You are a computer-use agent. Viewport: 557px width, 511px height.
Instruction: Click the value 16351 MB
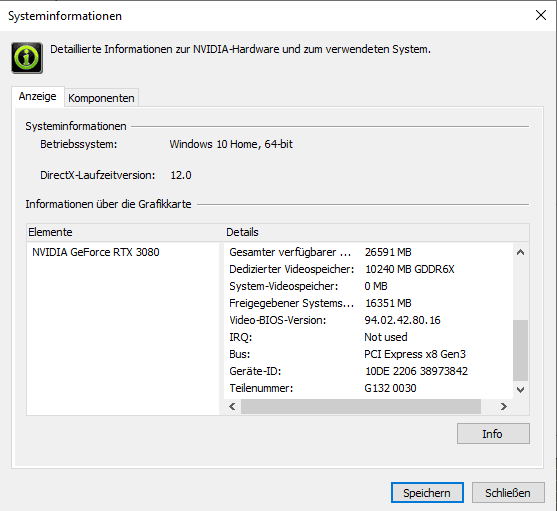388,303
